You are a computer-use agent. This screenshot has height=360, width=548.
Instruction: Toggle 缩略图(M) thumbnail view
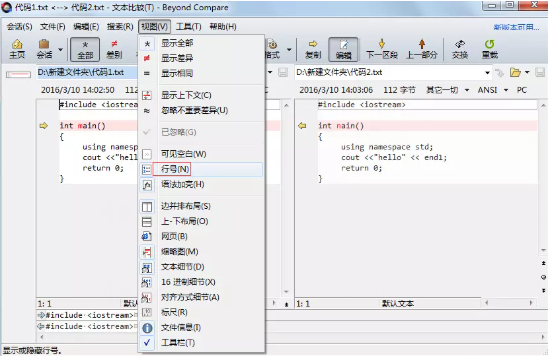pos(201,252)
